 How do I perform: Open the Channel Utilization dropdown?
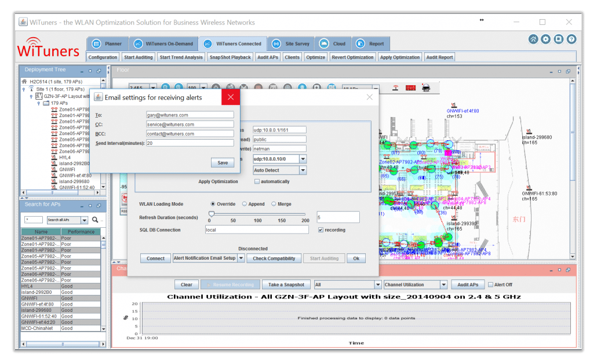(x=443, y=285)
